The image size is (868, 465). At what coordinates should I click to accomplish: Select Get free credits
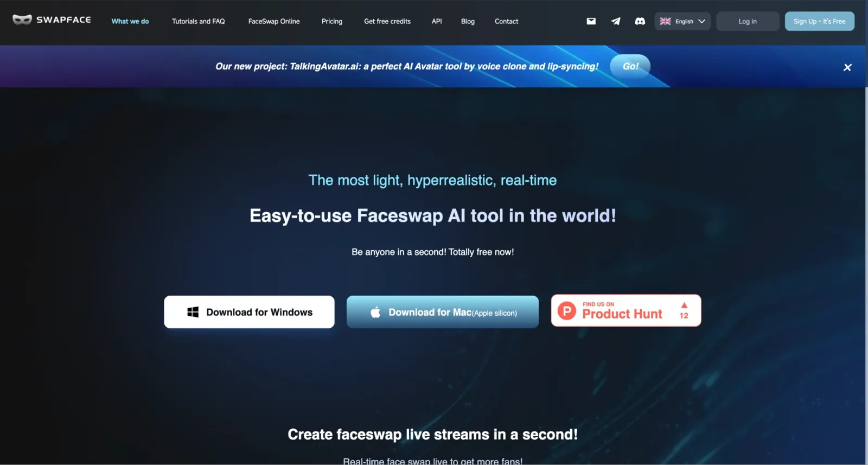[x=387, y=21]
